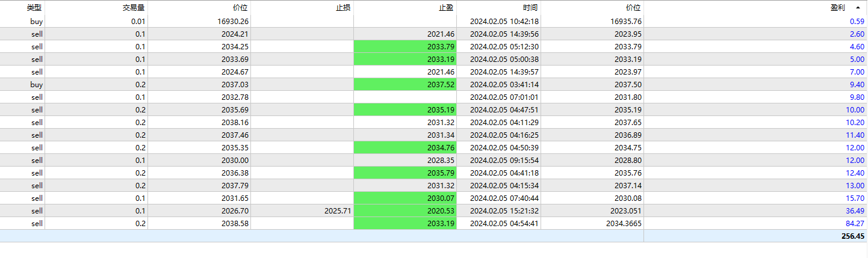Click open price 2033.69

(234, 59)
